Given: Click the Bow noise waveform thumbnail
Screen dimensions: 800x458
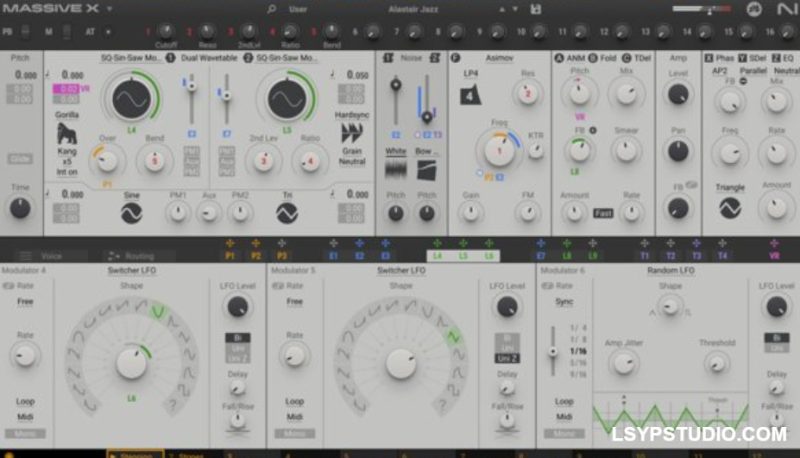Looking at the screenshot, I should [427, 170].
